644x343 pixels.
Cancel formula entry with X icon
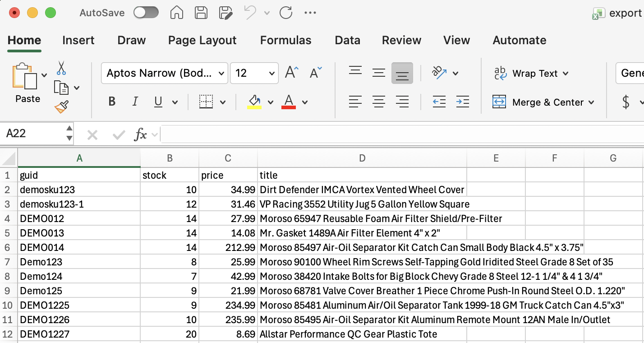coord(92,134)
